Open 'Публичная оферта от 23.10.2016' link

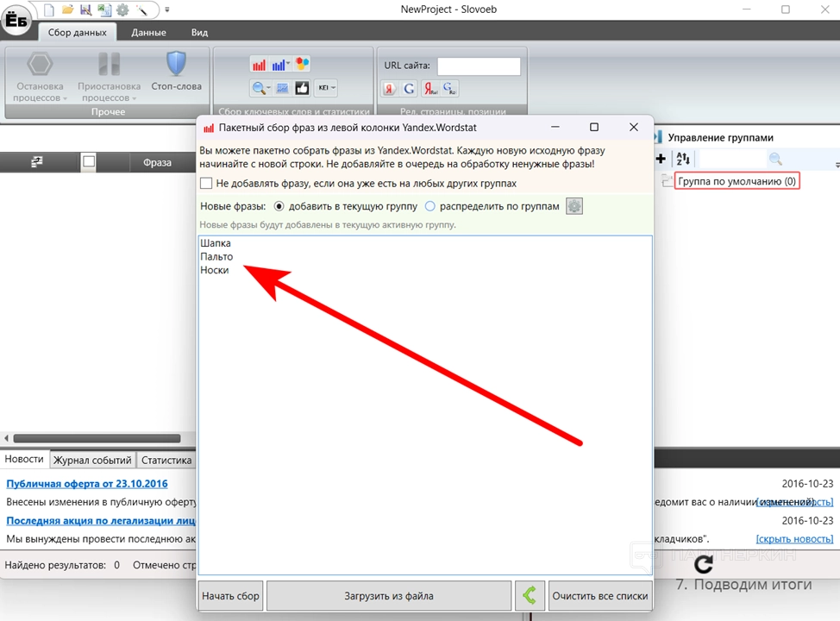[87, 484]
